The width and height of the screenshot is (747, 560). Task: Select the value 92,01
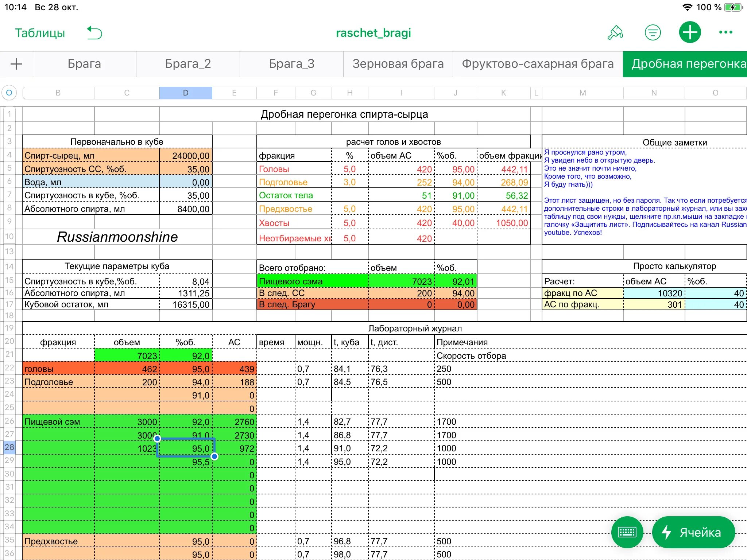coord(455,281)
